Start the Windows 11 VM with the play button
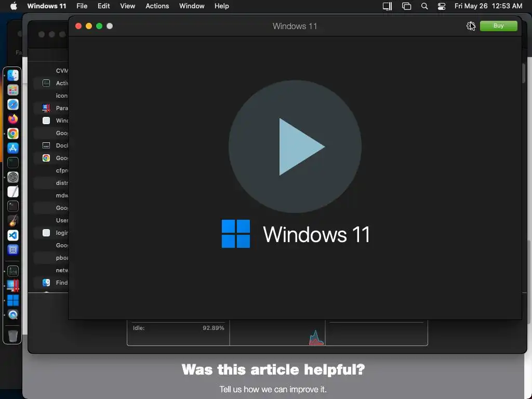The height and width of the screenshot is (399, 532). tap(295, 147)
